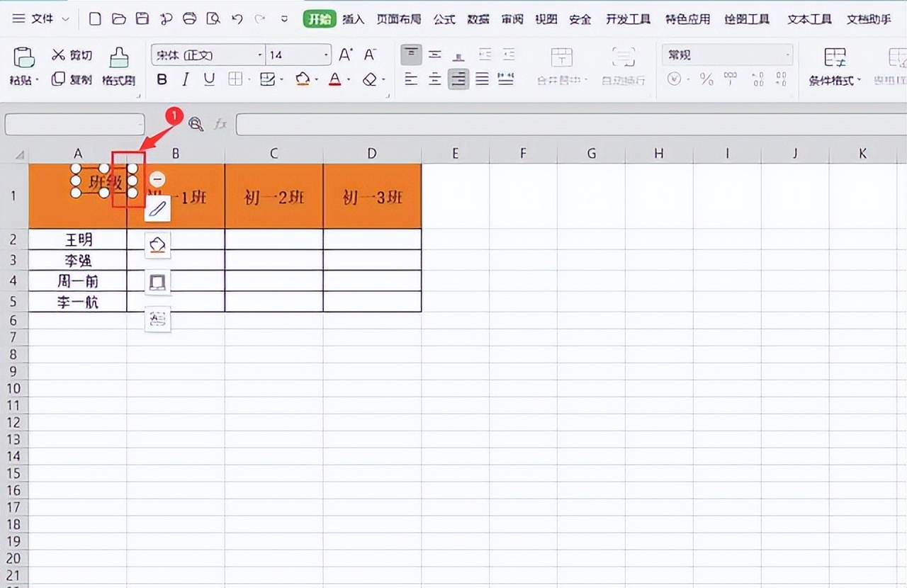Click the cell style icon beside borders
907x588 pixels.
(x=267, y=79)
